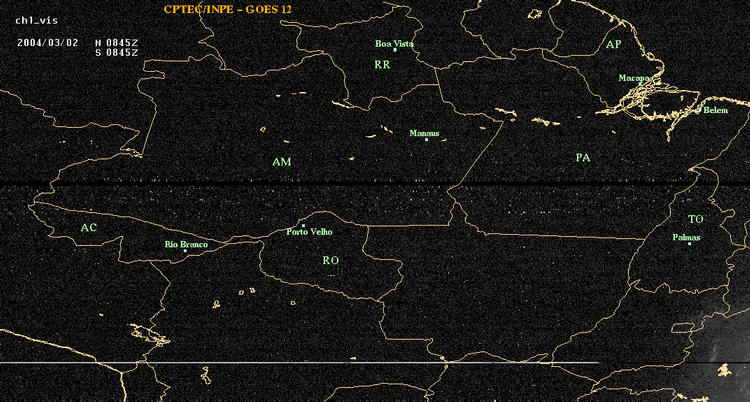Click the 'Macapa' city label
Screen dimensions: 750x402
coord(634,78)
